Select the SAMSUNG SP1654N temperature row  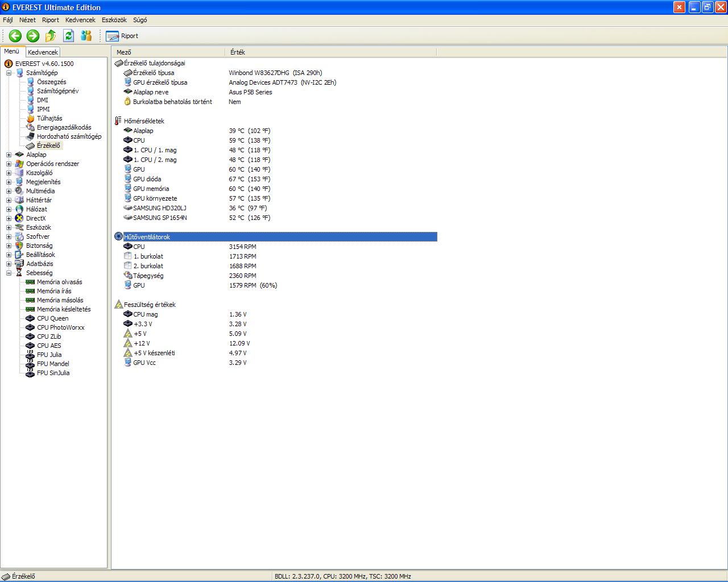275,218
